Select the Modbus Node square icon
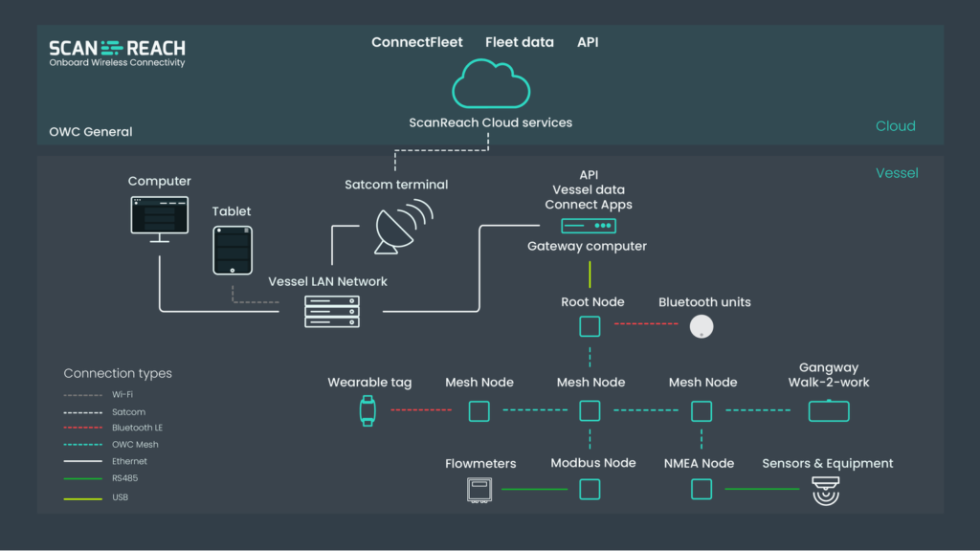The width and height of the screenshot is (980, 551). point(590,490)
